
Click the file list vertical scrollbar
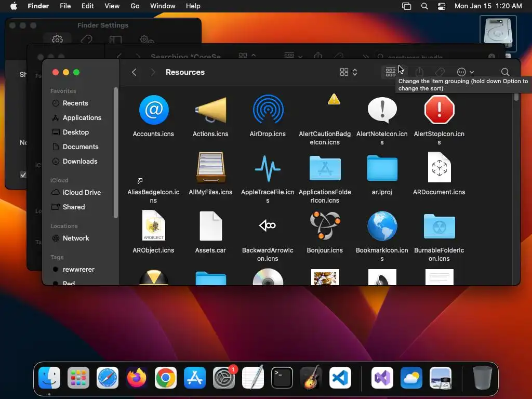(516, 97)
